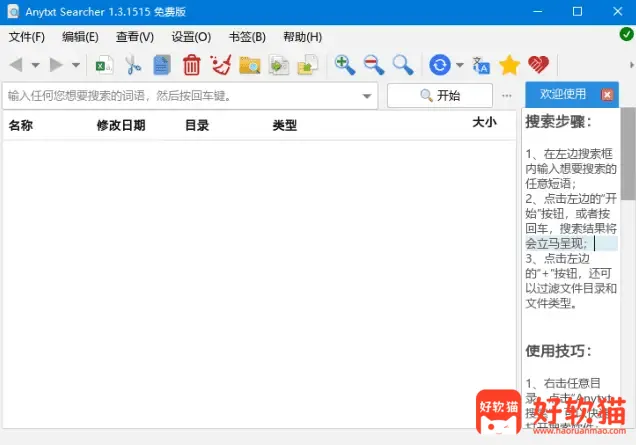Click the three dots more options button
Image resolution: width=636 pixels, height=445 pixels.
click(x=507, y=96)
